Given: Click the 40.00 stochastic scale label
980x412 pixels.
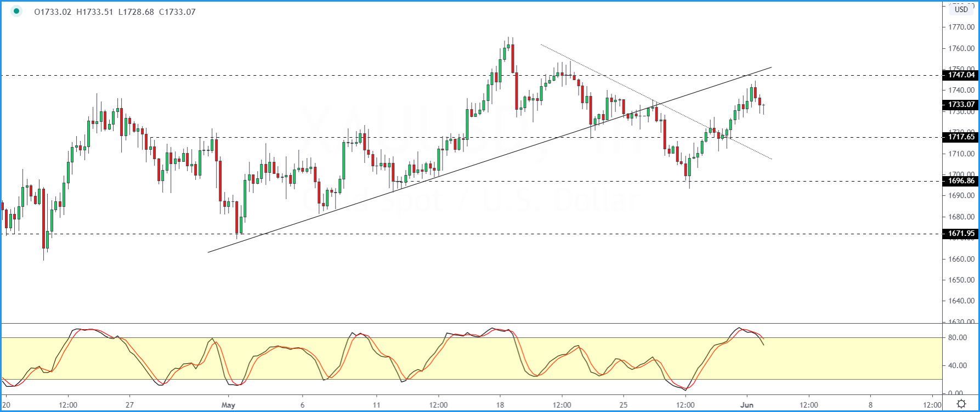Looking at the screenshot, I should tap(957, 365).
